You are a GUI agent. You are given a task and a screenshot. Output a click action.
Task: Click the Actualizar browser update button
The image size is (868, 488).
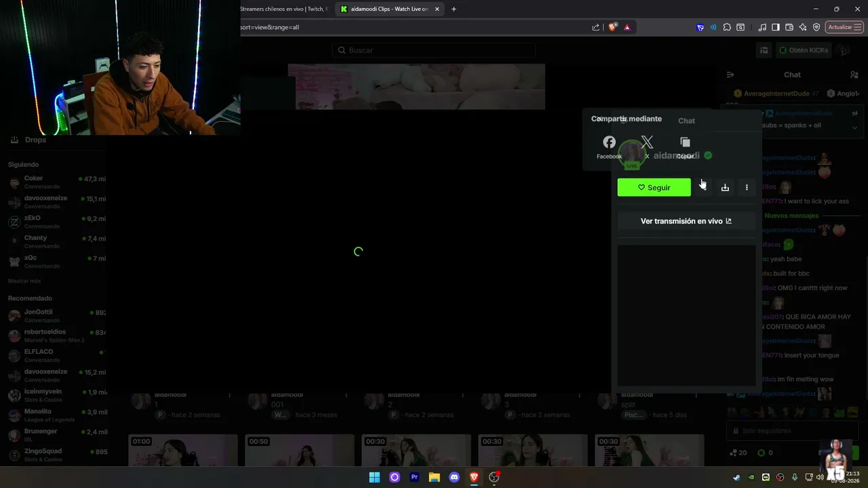pyautogui.click(x=844, y=27)
